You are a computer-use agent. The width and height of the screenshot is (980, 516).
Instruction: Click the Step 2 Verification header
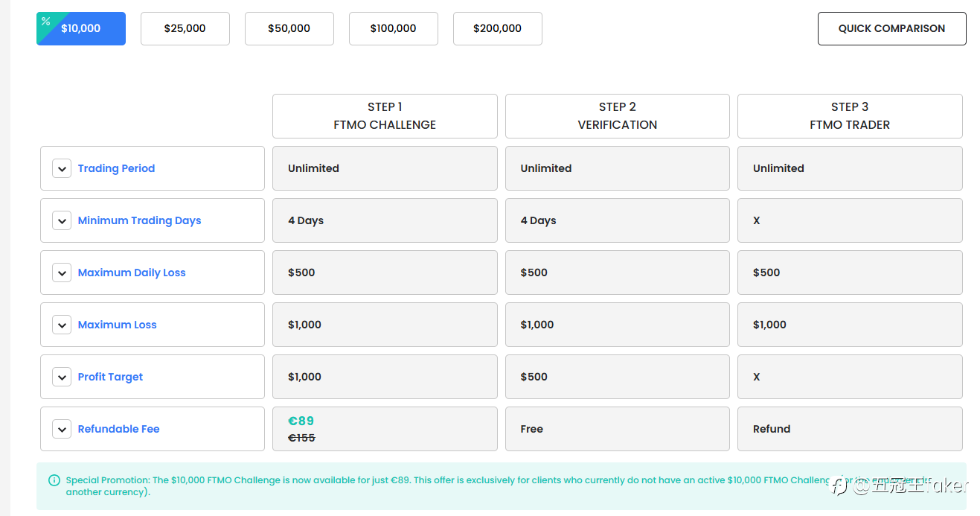click(x=618, y=116)
